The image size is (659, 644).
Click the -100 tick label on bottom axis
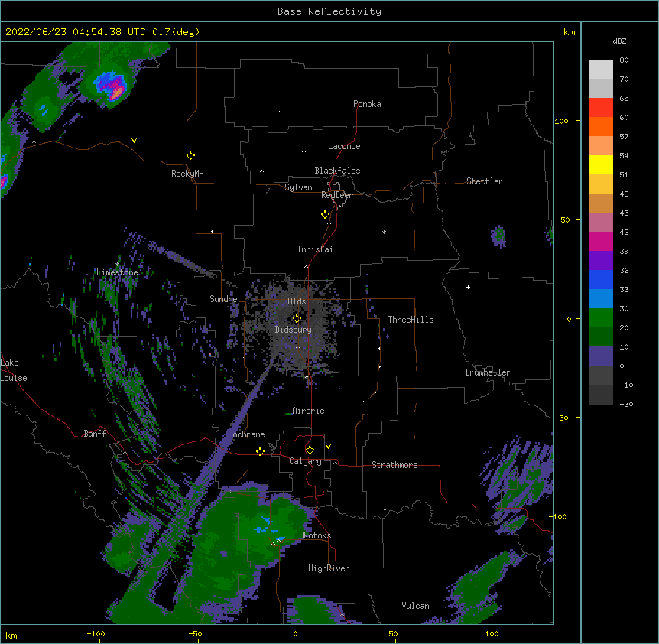[96, 633]
